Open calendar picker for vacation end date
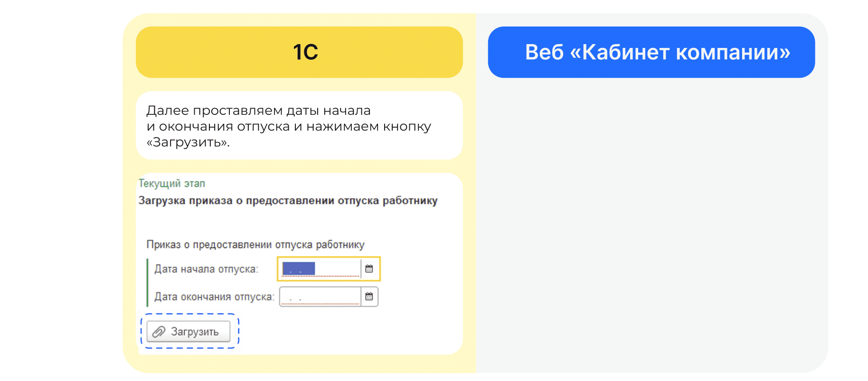This screenshot has height=381, width=868. coord(369,297)
